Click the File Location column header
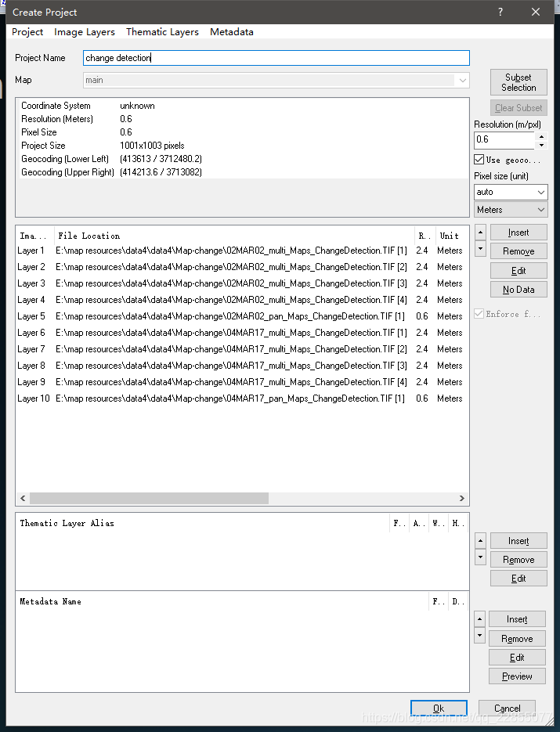The image size is (560, 732). (x=234, y=236)
